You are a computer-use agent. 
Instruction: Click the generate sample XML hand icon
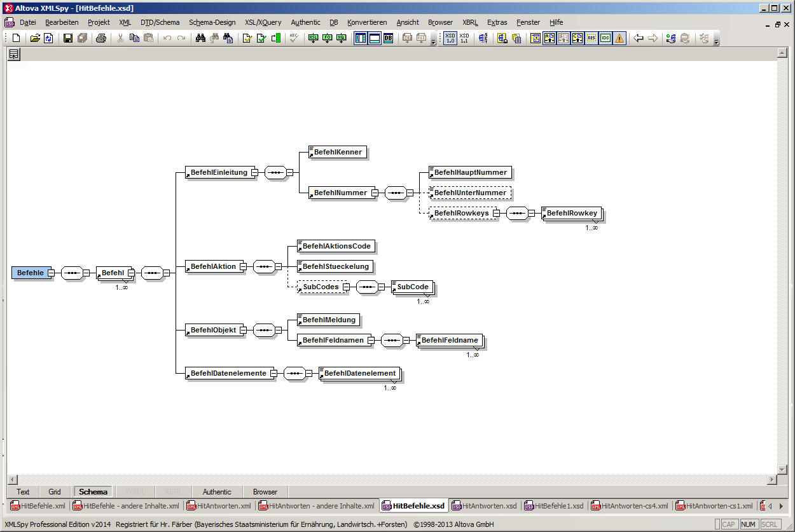pos(670,38)
